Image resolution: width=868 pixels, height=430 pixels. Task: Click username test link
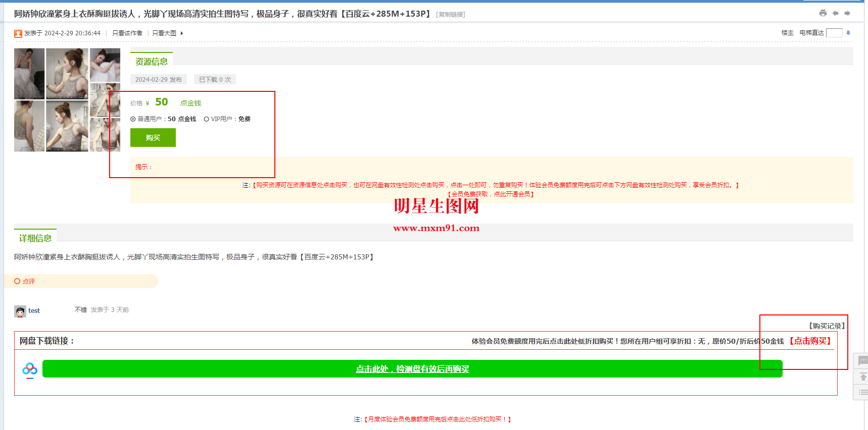pyautogui.click(x=34, y=311)
